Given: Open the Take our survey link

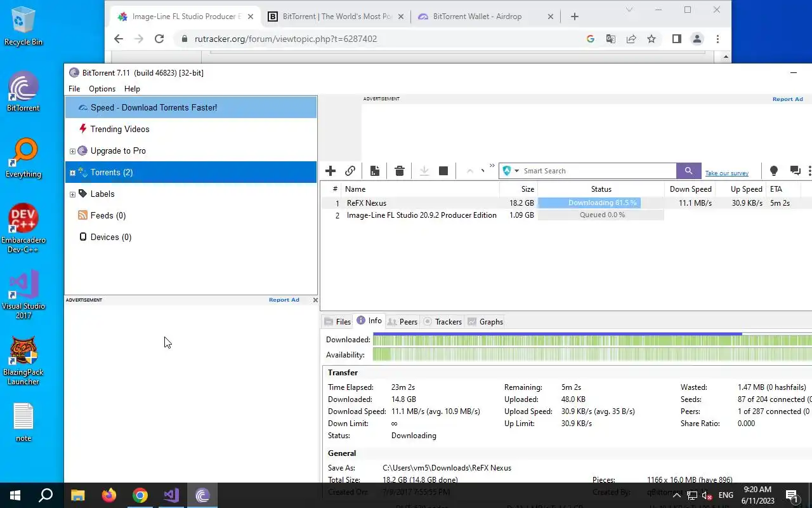Looking at the screenshot, I should pos(727,173).
